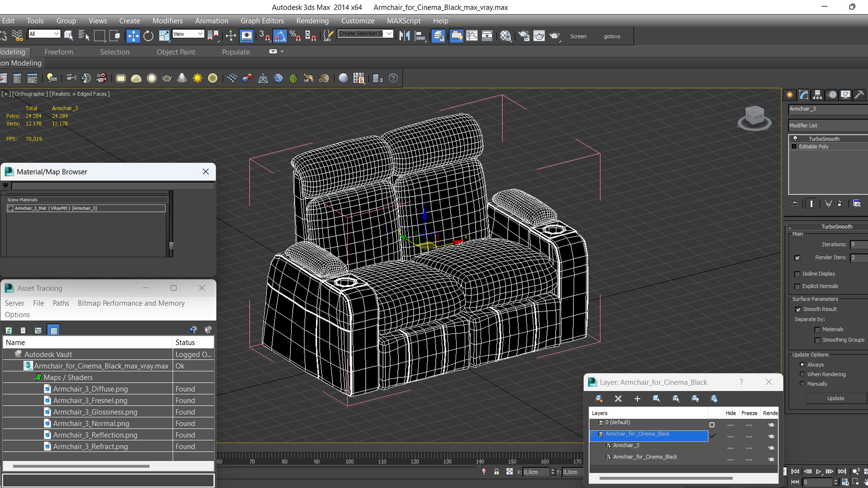
Task: Expand the Editable Poly modifier entry
Action: click(x=794, y=146)
